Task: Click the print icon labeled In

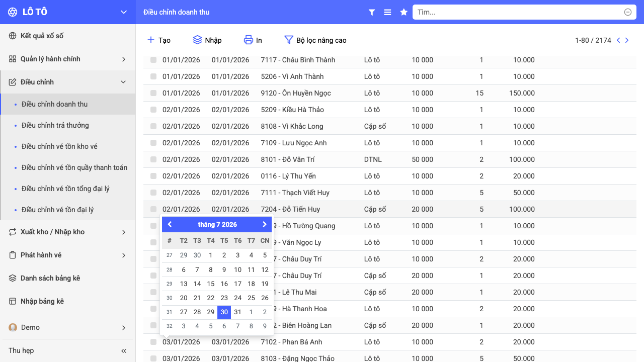Action: click(x=248, y=40)
